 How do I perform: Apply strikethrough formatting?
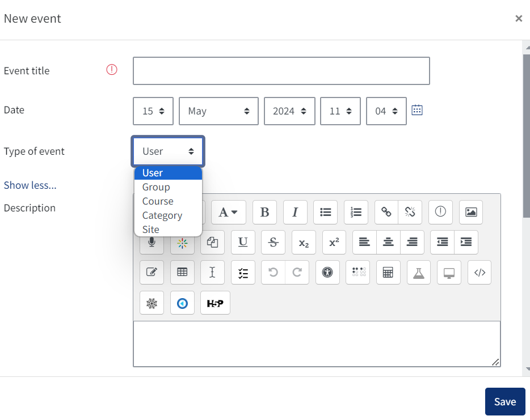[x=274, y=243]
